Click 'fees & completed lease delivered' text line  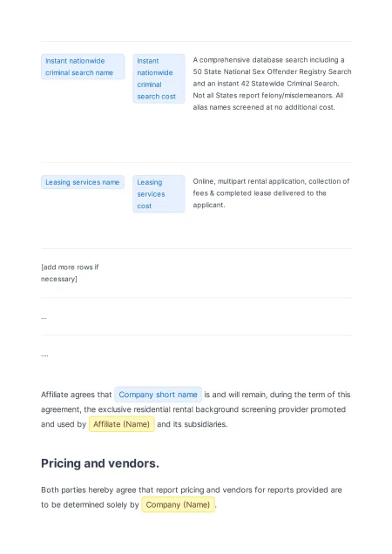260,193
